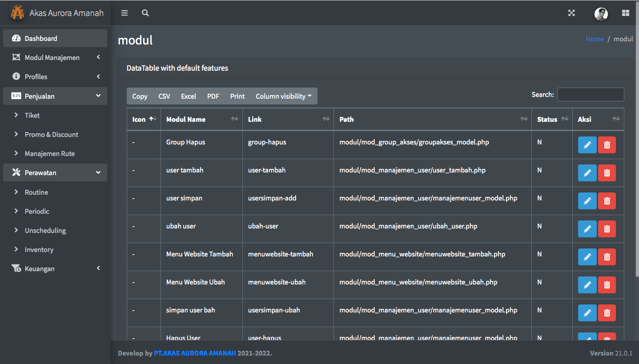
Task: Open the grid control sidebar icon
Action: 625,13
